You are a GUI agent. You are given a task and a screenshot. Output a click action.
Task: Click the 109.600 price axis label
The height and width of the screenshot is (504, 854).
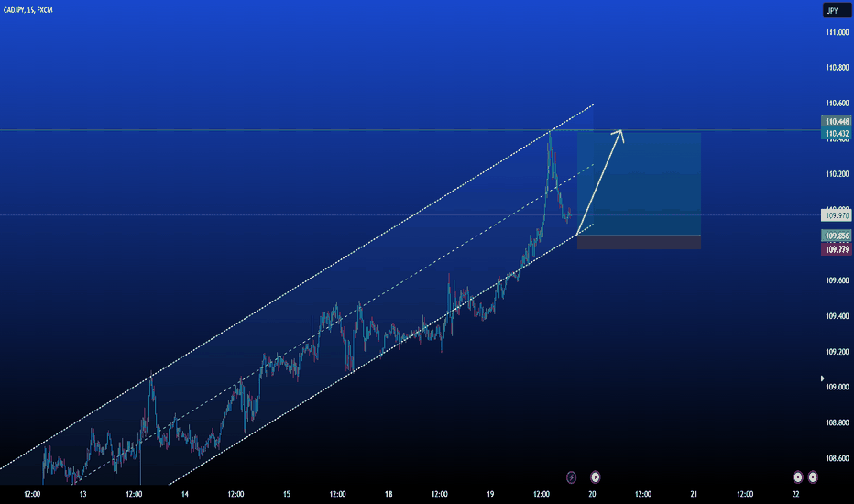click(838, 280)
